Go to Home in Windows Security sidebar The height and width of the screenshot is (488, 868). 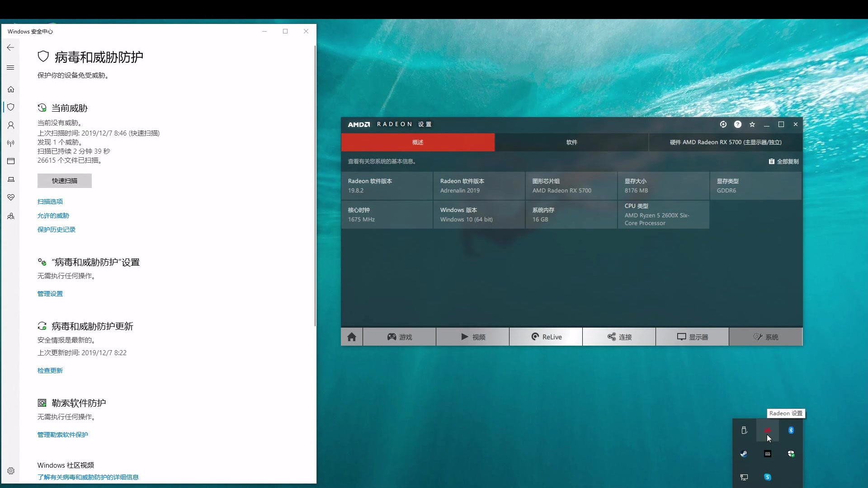11,89
